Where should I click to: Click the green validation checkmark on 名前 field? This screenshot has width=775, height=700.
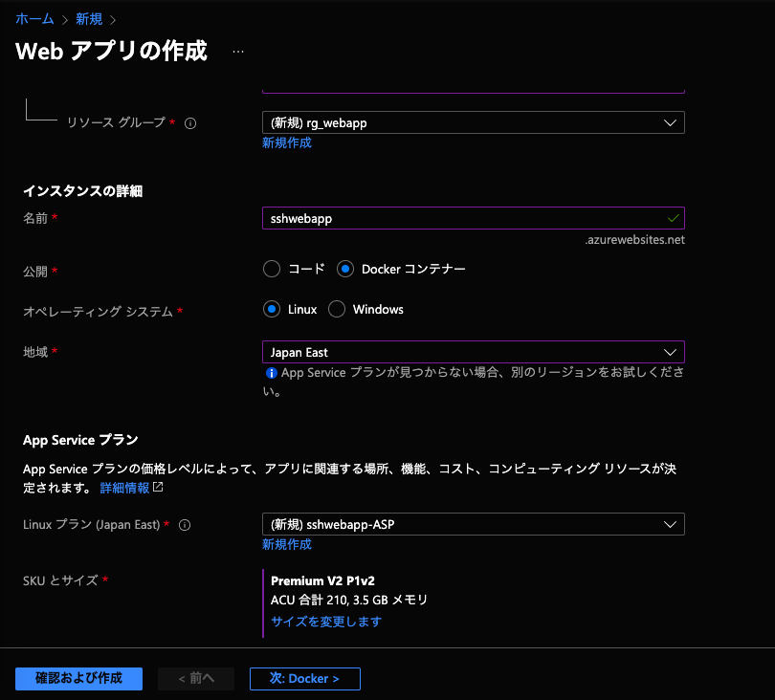(x=674, y=218)
